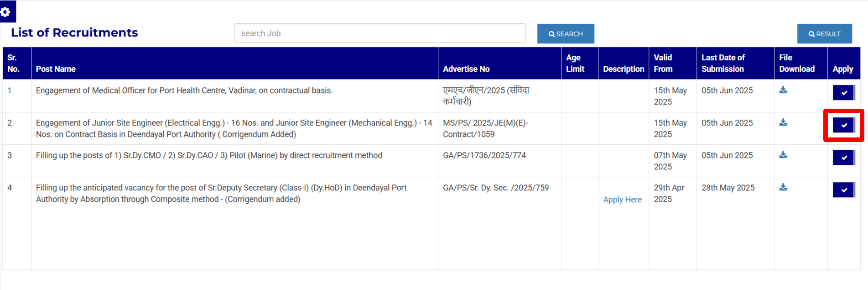Click the settings gear icon
Image resolution: width=868 pixels, height=290 pixels.
click(6, 11)
